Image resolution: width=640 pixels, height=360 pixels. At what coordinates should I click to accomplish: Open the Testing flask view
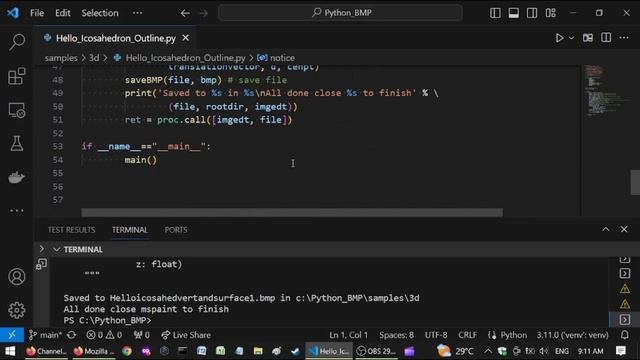click(17, 143)
